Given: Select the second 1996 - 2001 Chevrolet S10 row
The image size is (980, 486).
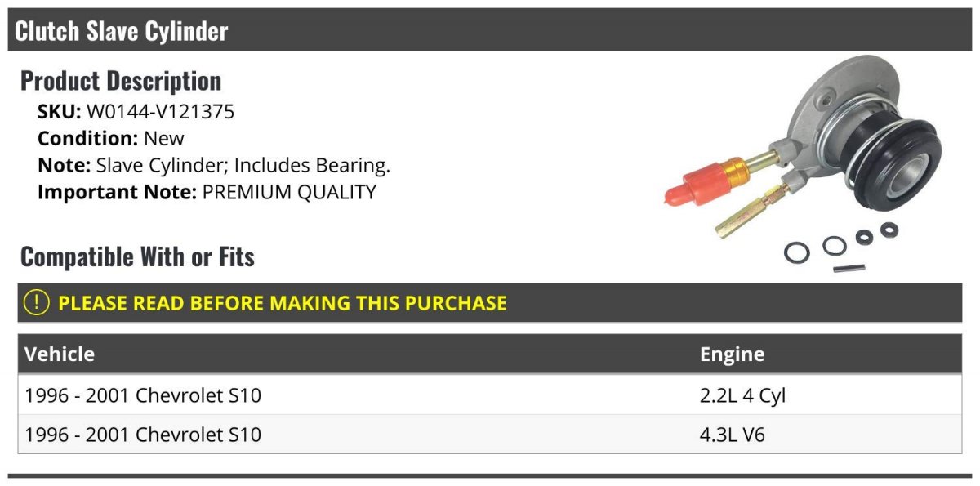Looking at the screenshot, I should [x=490, y=435].
